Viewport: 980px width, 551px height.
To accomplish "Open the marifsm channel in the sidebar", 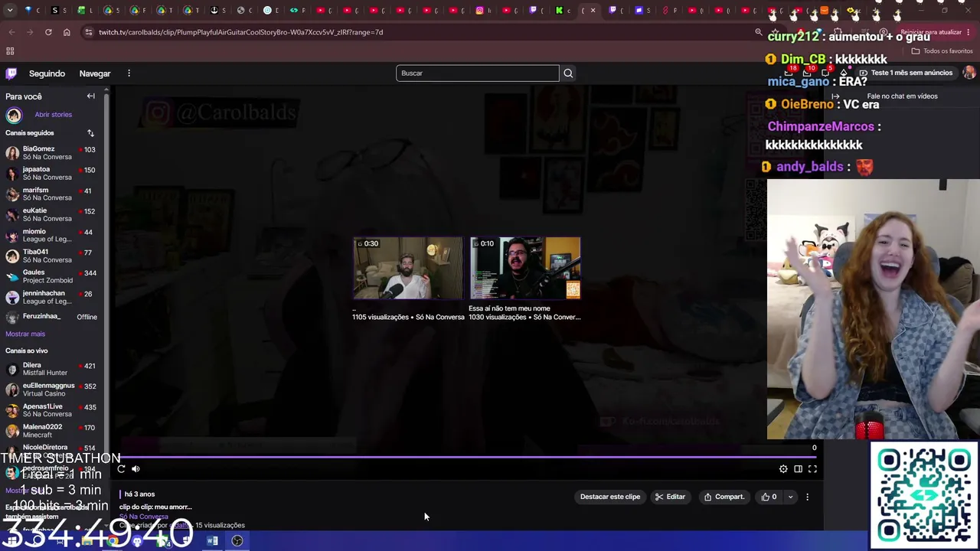I will click(x=51, y=194).
